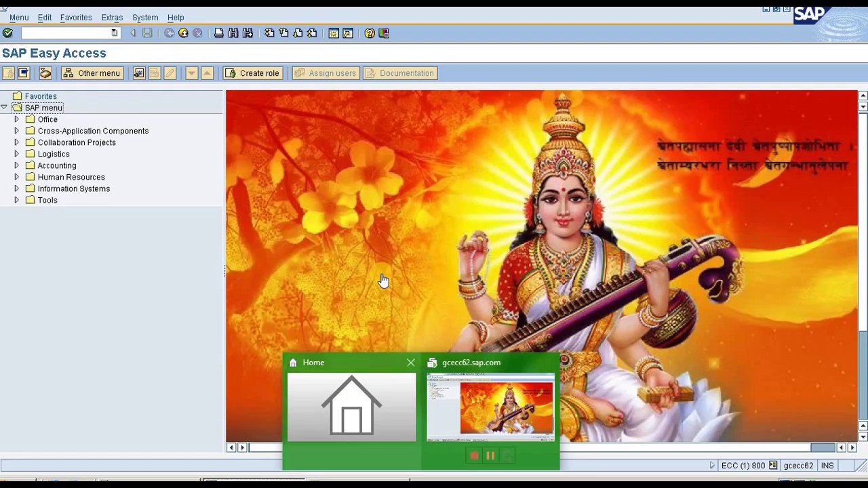Click the green Enter checkmark icon
This screenshot has width=868, height=488.
[7, 33]
